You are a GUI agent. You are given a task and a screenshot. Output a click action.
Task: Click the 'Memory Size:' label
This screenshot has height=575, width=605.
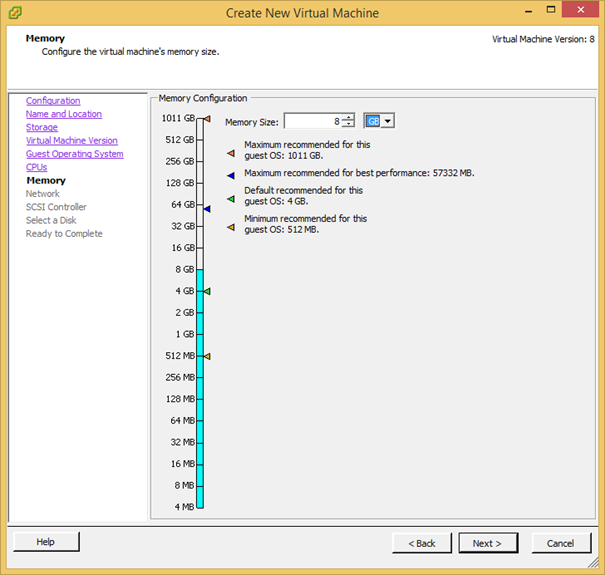(x=252, y=122)
